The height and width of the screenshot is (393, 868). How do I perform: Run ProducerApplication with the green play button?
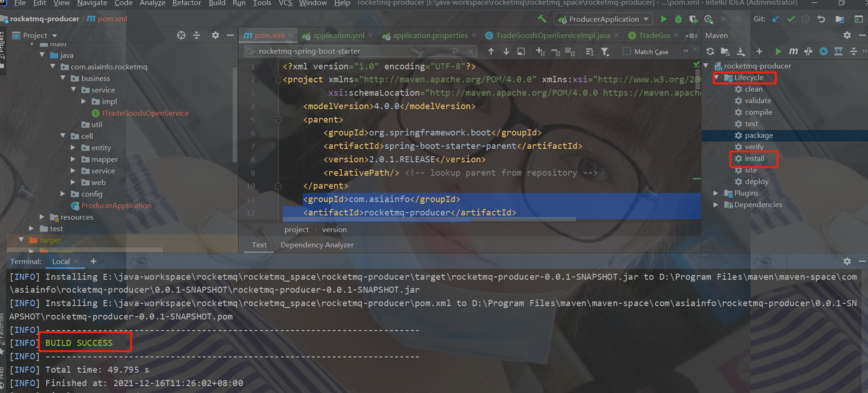[x=664, y=19]
